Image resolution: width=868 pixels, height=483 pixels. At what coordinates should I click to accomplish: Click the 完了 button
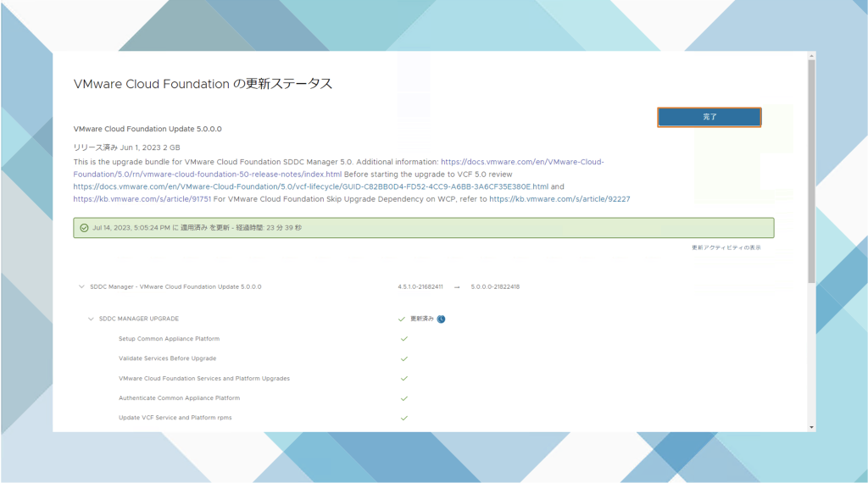[709, 117]
